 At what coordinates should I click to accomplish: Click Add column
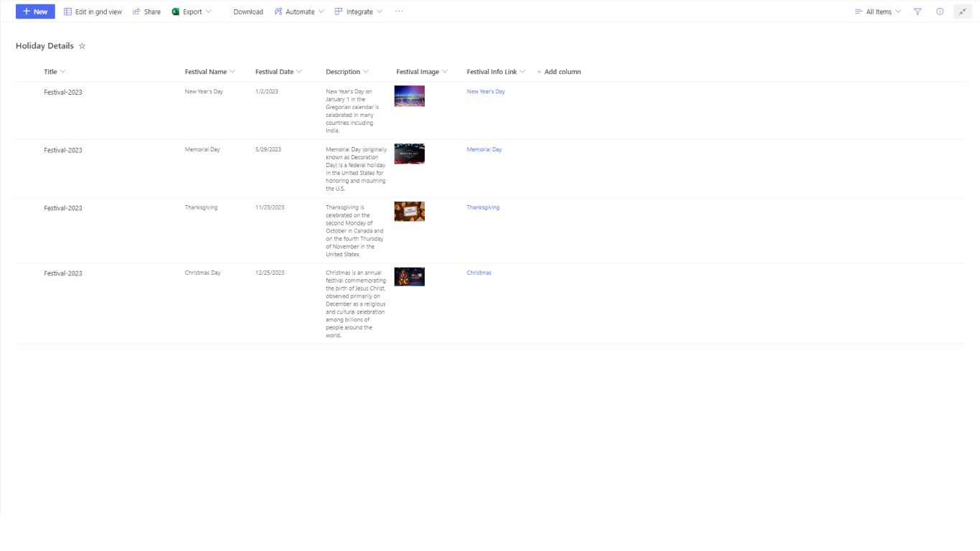[559, 72]
